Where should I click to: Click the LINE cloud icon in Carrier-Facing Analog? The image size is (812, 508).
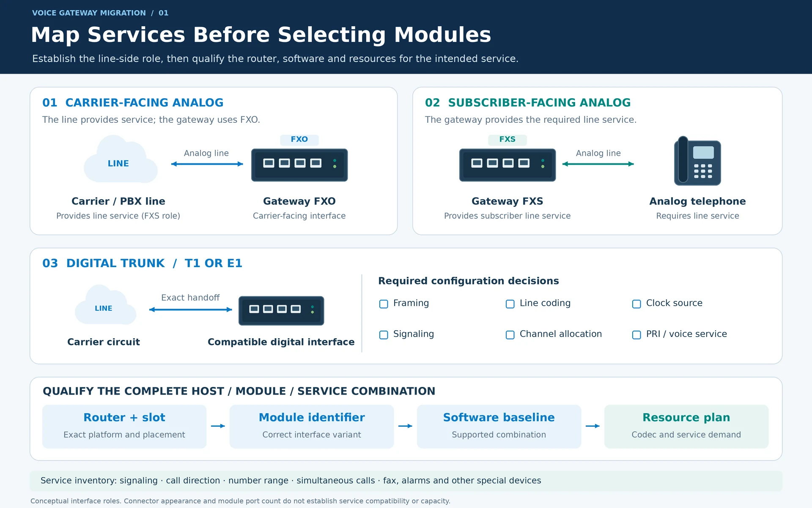(121, 159)
